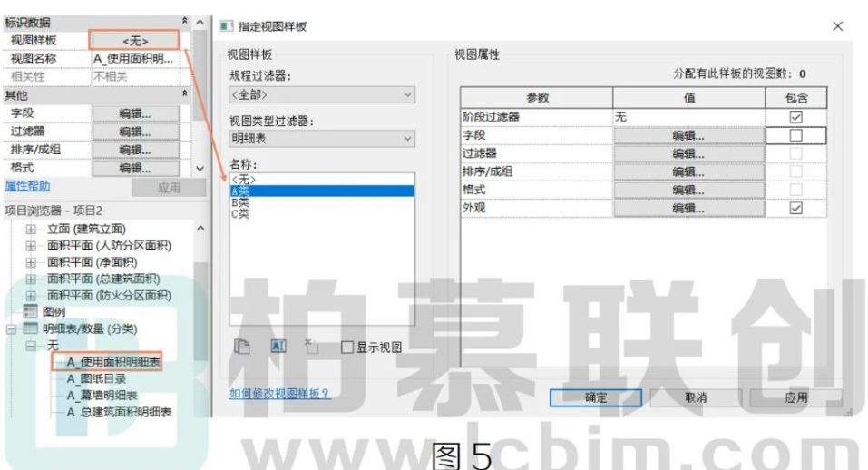Select A_幕墙明细表 in project browser

point(102,396)
